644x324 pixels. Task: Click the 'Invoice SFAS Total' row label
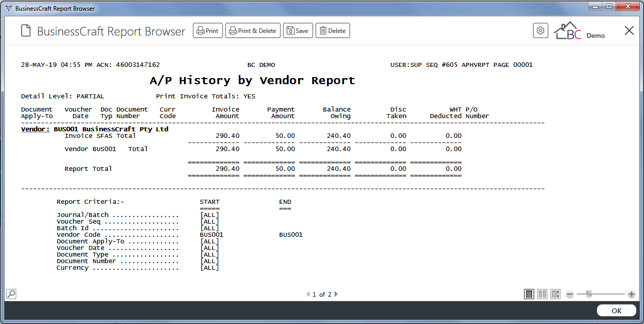[100, 136]
